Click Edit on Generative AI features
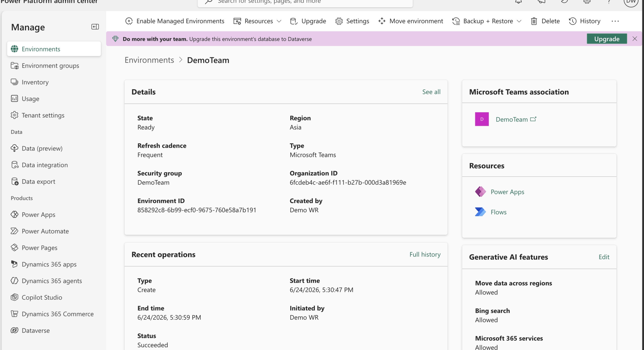 [x=604, y=257]
